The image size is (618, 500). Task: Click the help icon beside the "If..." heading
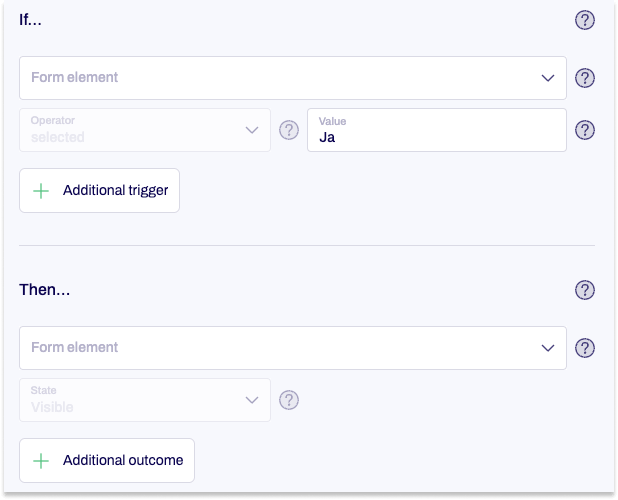[x=585, y=20]
